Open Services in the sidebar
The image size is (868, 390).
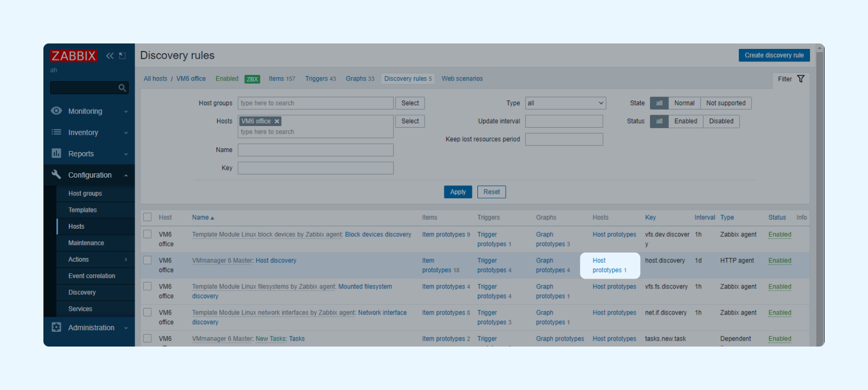pos(80,309)
